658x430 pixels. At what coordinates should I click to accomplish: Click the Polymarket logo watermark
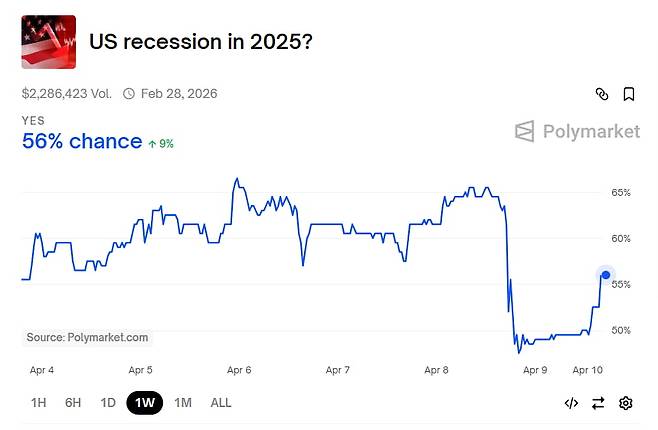[577, 131]
